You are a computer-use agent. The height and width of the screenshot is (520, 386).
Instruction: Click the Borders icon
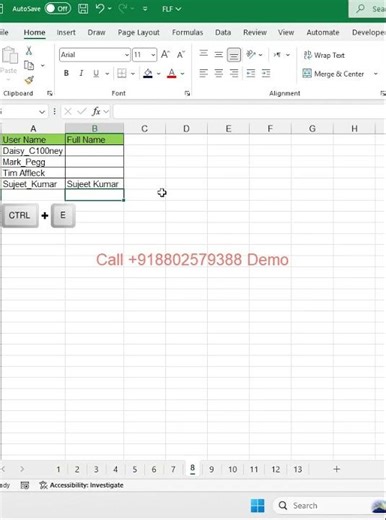(122, 73)
